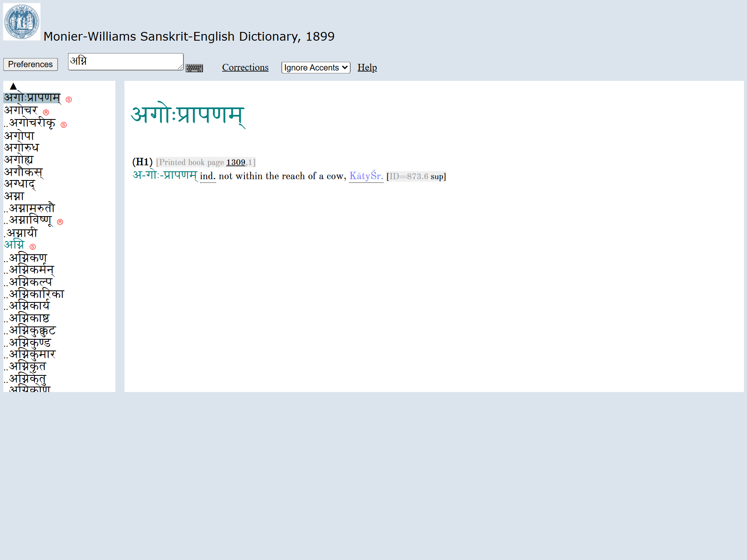
Task: Select अगोचरीकृ in the word list
Action: 32,123
